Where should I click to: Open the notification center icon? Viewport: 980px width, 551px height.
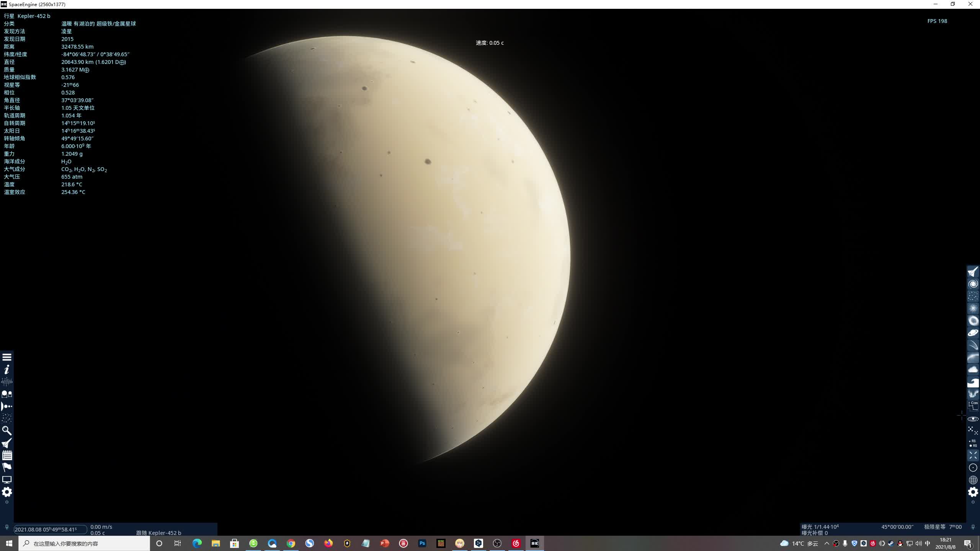tap(968, 543)
